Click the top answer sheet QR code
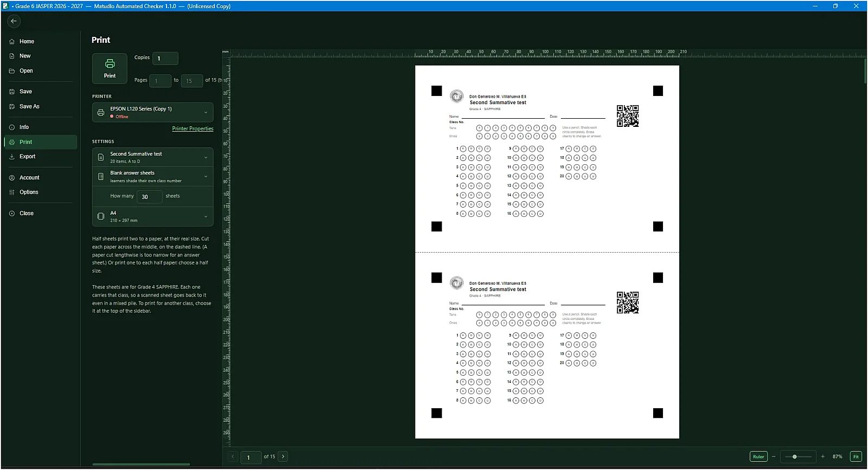This screenshot has height=470, width=868. [x=628, y=116]
